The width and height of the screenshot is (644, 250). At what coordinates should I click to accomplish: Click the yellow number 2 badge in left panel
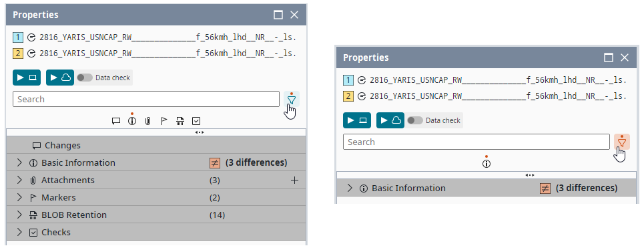pyautogui.click(x=18, y=53)
